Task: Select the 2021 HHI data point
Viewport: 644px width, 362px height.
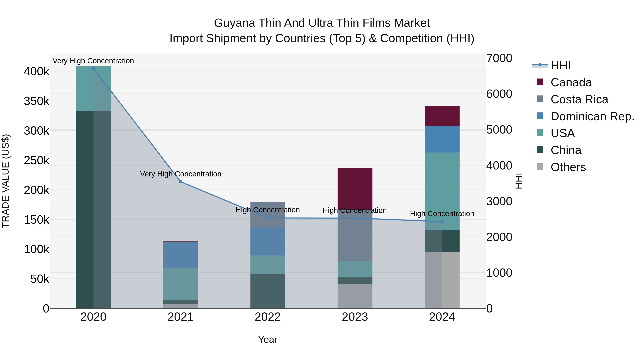Action: [x=181, y=182]
